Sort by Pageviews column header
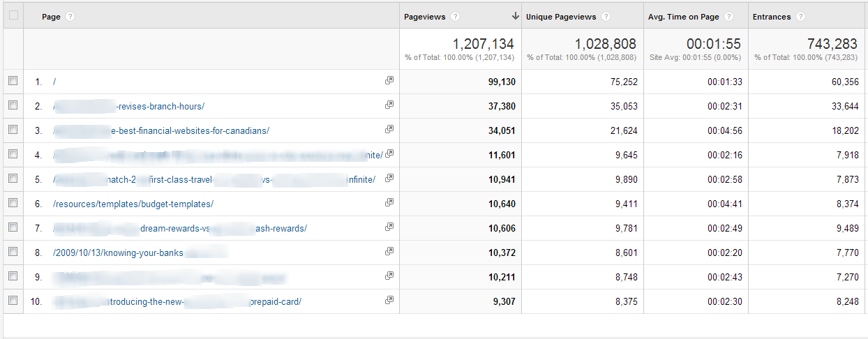868x339 pixels. (426, 17)
